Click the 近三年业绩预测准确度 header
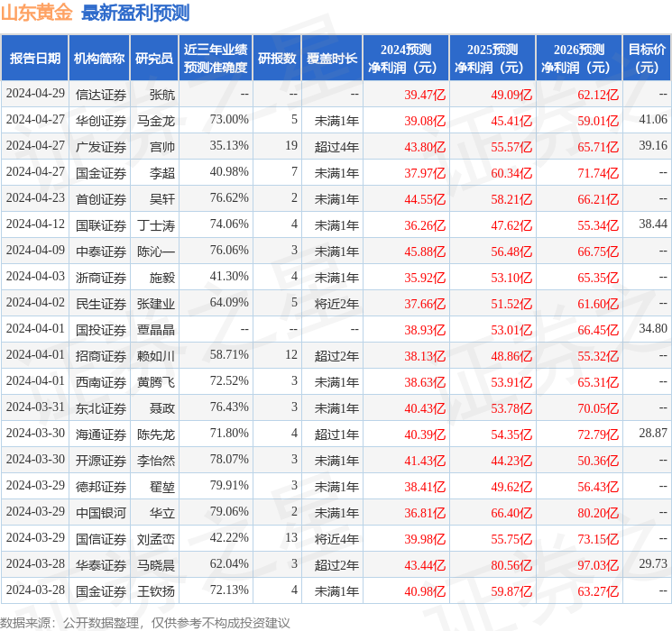The width and height of the screenshot is (672, 631). click(x=216, y=59)
